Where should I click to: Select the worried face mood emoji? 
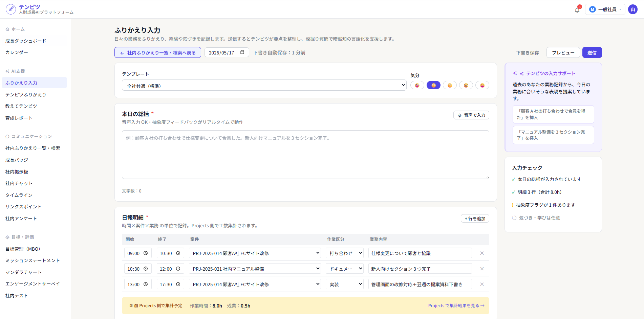tap(466, 85)
